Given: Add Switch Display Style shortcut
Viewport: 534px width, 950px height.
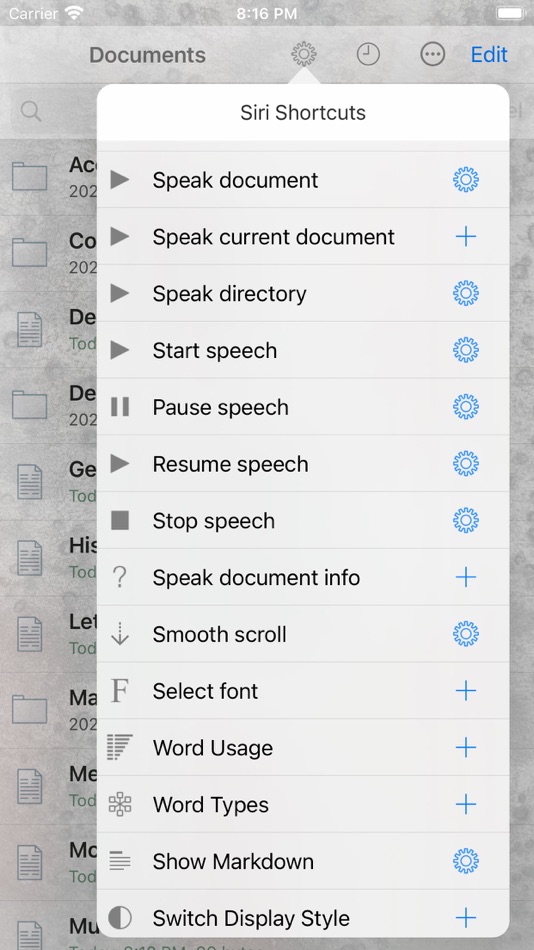Looking at the screenshot, I should point(466,918).
